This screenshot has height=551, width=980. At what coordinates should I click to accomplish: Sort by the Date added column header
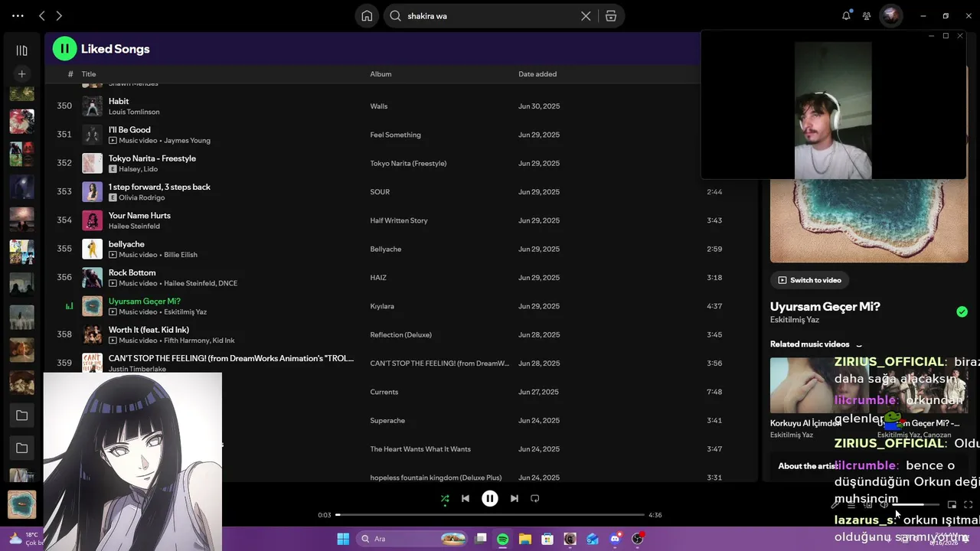tap(537, 74)
